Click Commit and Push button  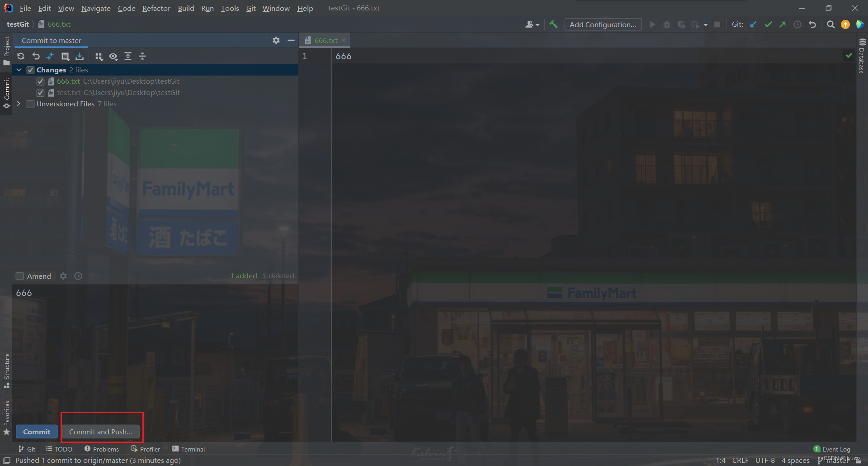(100, 432)
